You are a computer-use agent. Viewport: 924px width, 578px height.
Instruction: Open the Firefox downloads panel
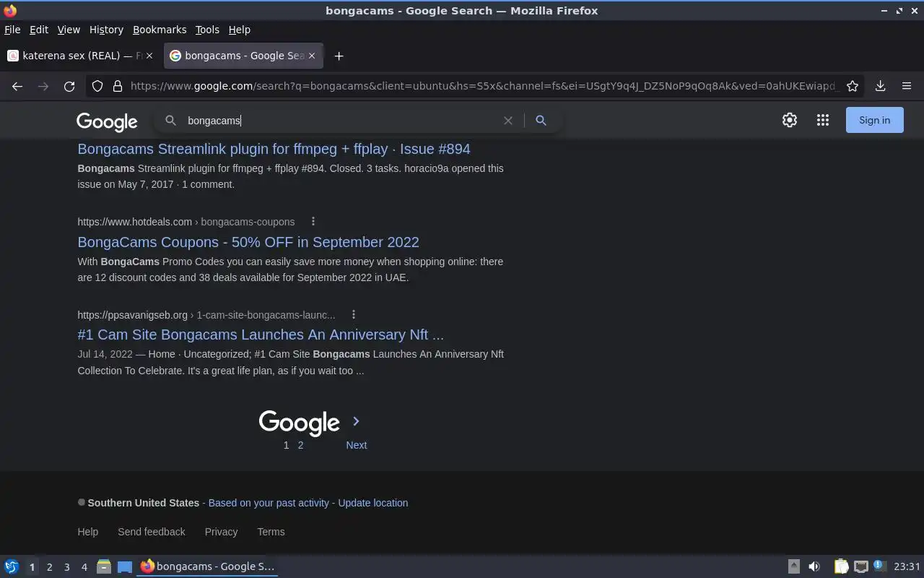click(881, 86)
